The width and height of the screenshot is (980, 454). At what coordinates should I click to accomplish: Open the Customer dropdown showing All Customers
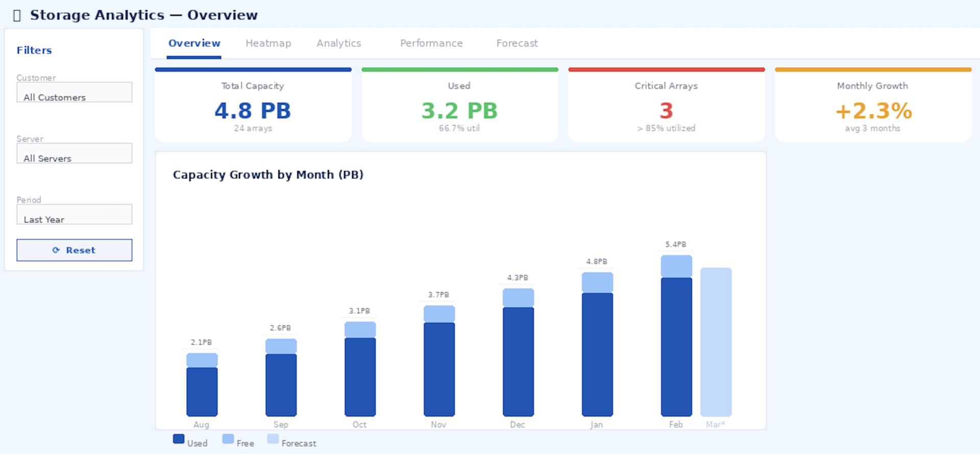point(74,92)
